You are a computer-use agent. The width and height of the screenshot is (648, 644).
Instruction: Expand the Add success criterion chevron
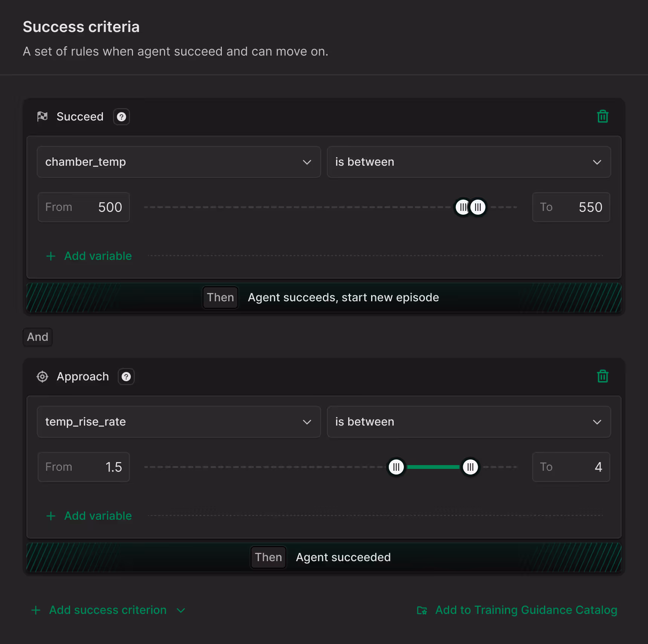[181, 610]
